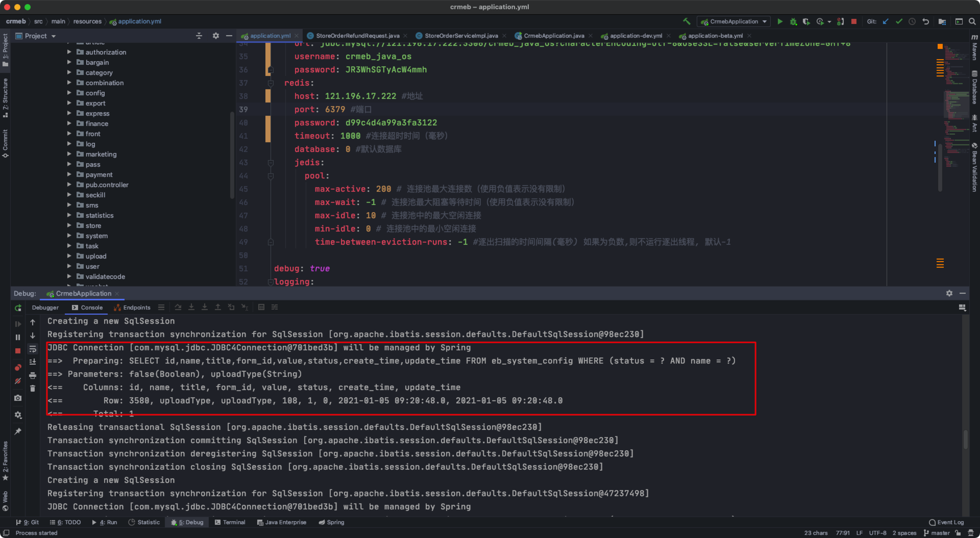Switch to the Debugger tab

(45, 307)
